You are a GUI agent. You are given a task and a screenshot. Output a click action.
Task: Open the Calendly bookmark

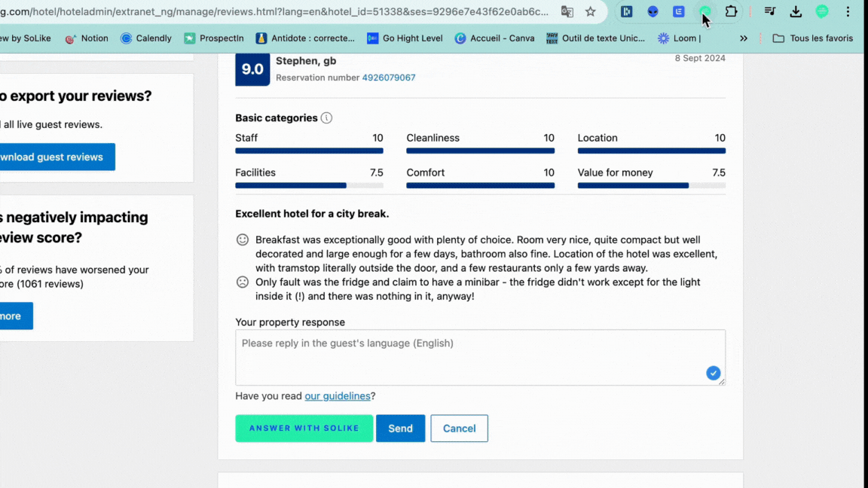pyautogui.click(x=146, y=38)
